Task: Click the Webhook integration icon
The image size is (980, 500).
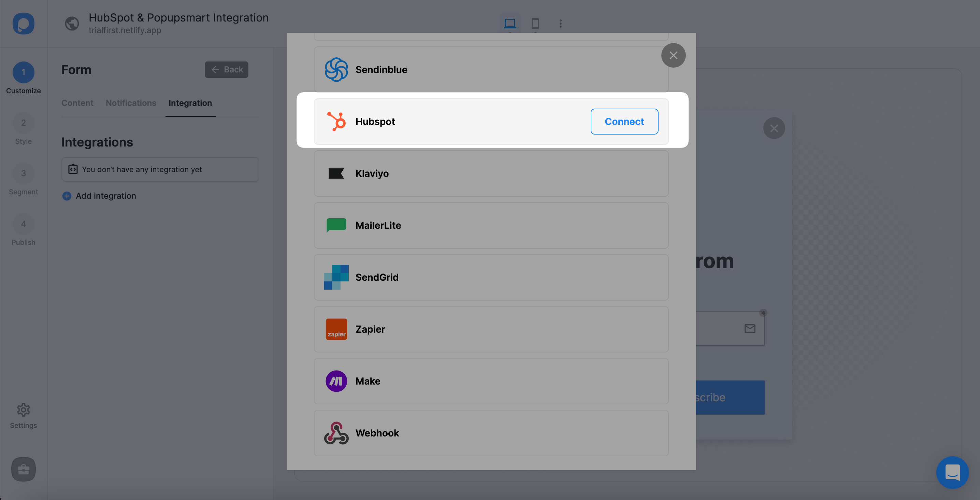Action: [336, 433]
